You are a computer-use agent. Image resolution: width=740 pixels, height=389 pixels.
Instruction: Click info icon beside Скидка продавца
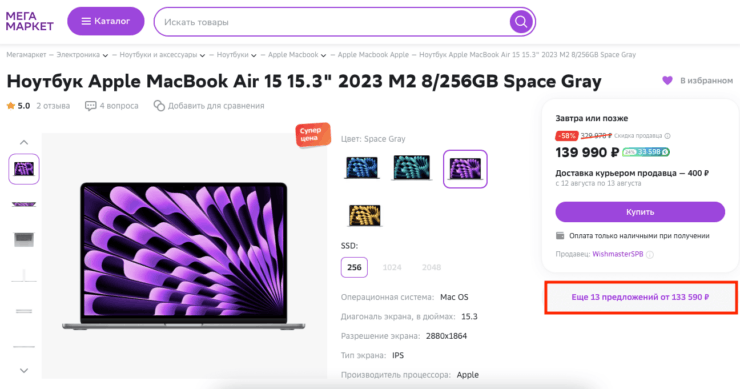point(667,136)
